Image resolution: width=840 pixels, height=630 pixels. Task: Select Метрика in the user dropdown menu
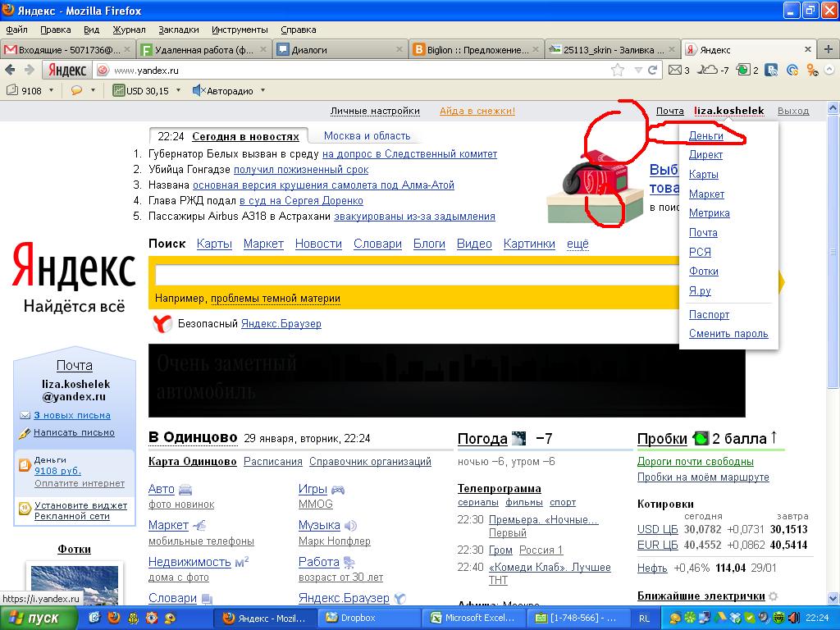point(710,213)
